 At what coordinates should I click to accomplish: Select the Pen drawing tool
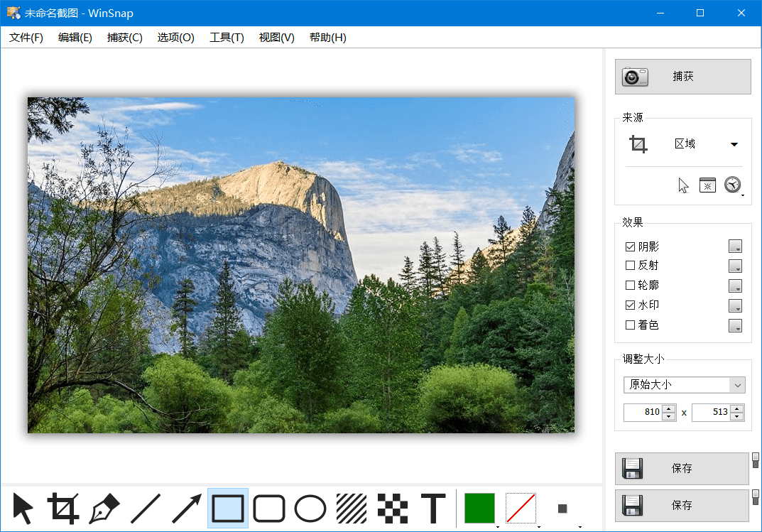click(104, 508)
